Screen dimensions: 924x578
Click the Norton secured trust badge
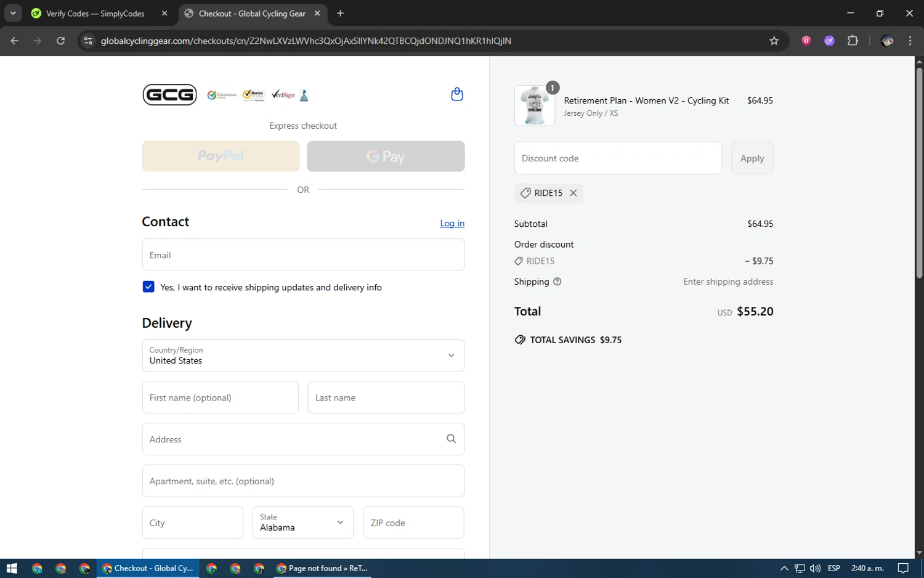click(x=253, y=95)
